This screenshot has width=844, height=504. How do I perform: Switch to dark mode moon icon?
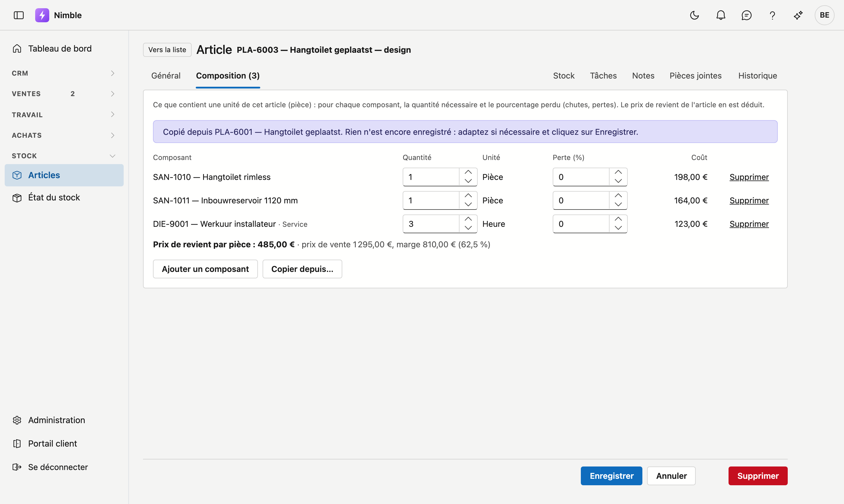[695, 15]
